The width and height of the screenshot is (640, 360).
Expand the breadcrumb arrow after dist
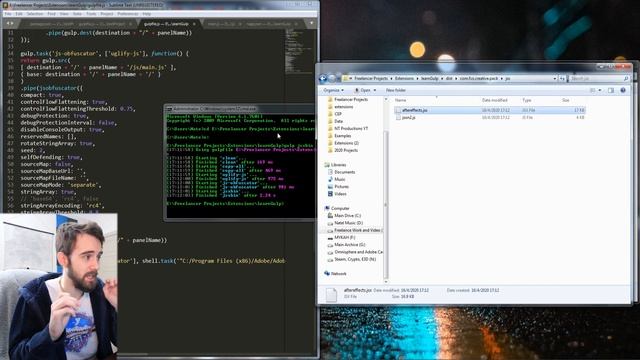point(455,78)
